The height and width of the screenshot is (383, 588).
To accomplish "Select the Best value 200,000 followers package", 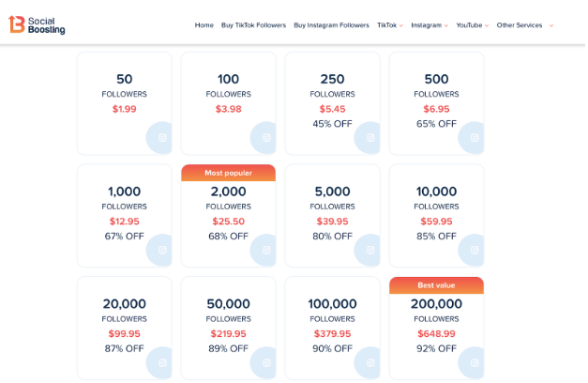I will pyautogui.click(x=436, y=329).
